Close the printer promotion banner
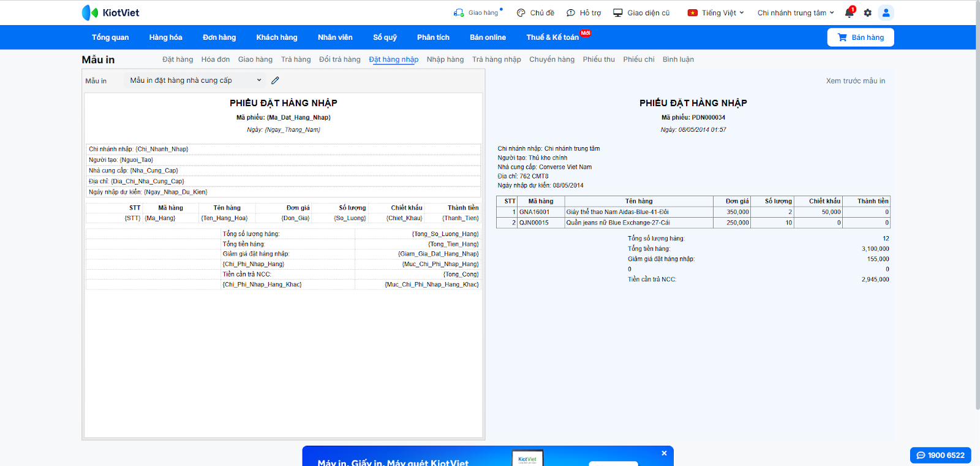Image resolution: width=980 pixels, height=466 pixels. [x=664, y=453]
